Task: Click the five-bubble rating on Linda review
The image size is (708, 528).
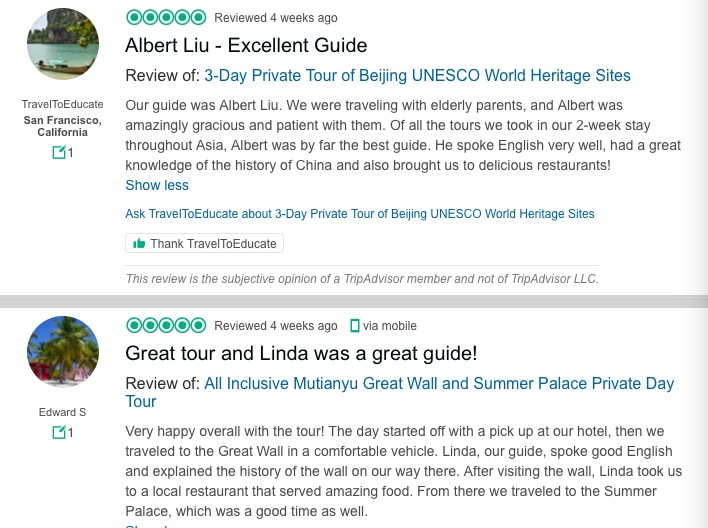Action: pyautogui.click(x=166, y=325)
